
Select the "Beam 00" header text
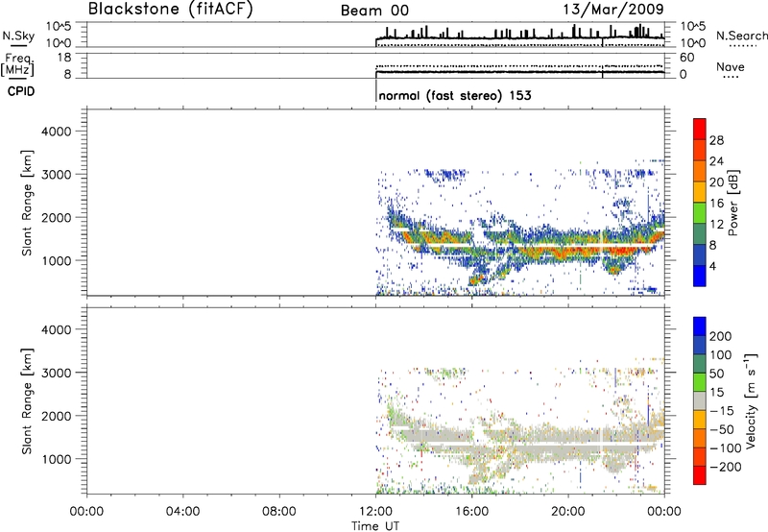(x=374, y=11)
